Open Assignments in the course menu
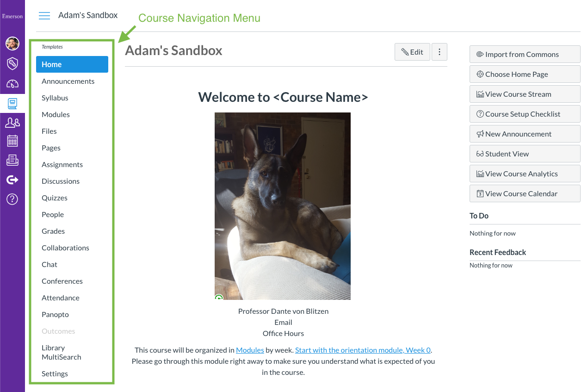This screenshot has height=392, width=588. click(62, 164)
